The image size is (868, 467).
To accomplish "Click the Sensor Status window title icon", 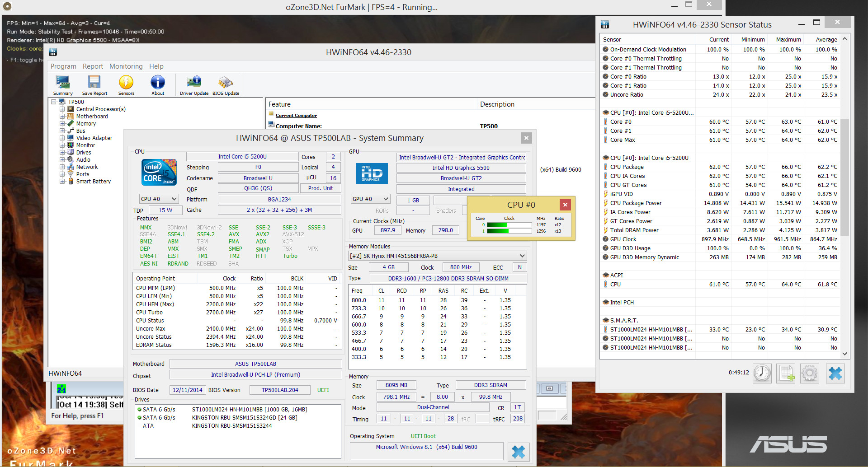I will [605, 24].
